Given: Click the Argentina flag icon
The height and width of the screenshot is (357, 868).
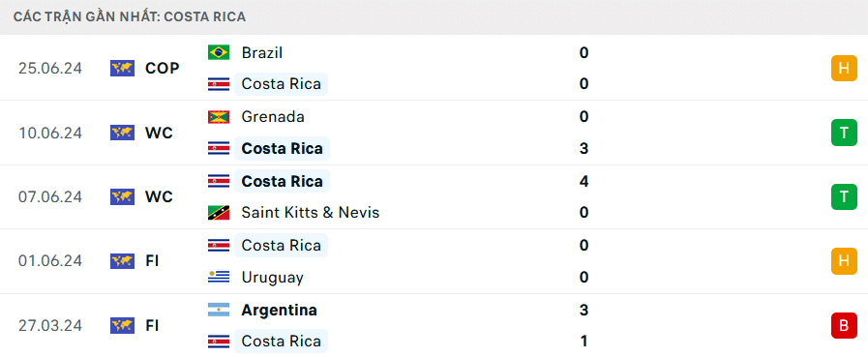Looking at the screenshot, I should click(219, 310).
